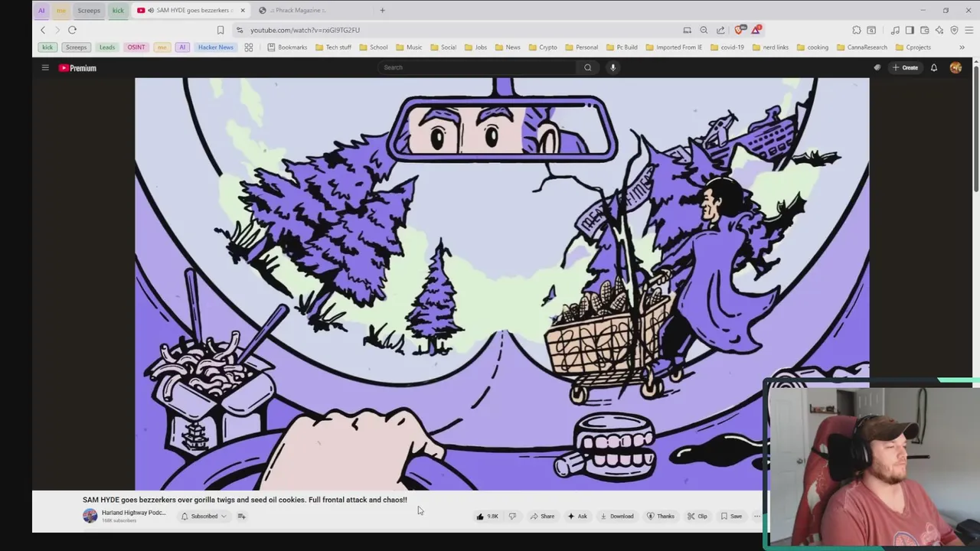The width and height of the screenshot is (980, 551).
Task: Open the browser extensions puzzle icon
Action: point(856,30)
